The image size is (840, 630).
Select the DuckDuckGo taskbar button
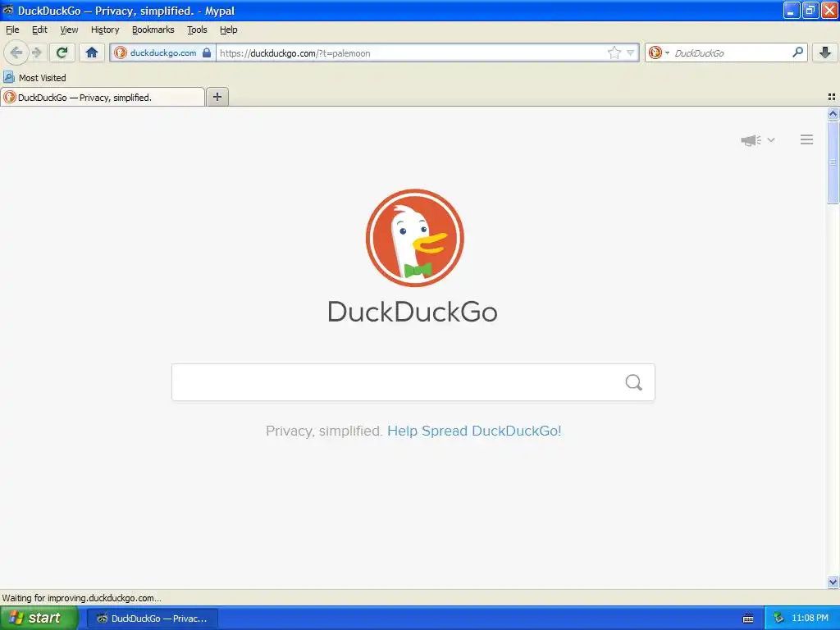point(153,619)
